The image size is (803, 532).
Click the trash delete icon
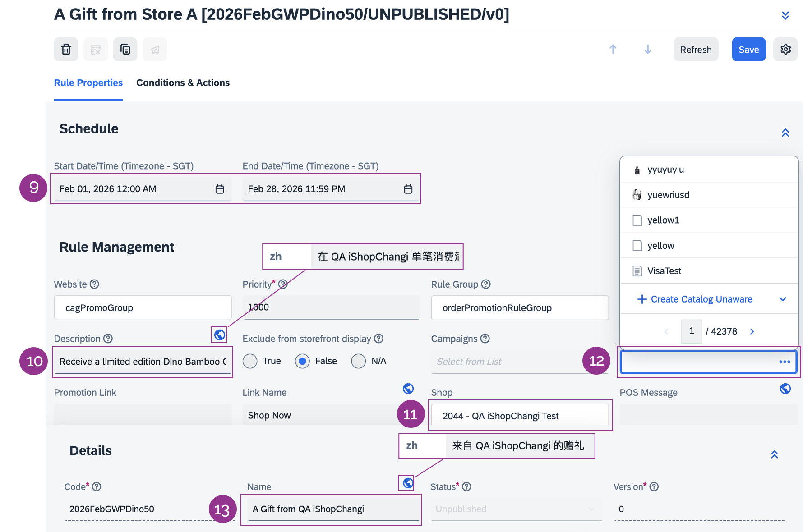click(x=66, y=50)
